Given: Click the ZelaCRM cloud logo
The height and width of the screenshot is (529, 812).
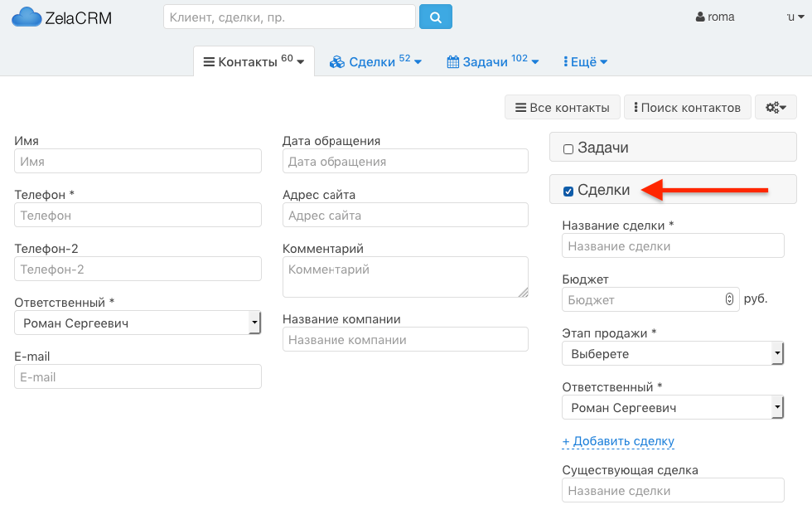Looking at the screenshot, I should click(x=26, y=17).
